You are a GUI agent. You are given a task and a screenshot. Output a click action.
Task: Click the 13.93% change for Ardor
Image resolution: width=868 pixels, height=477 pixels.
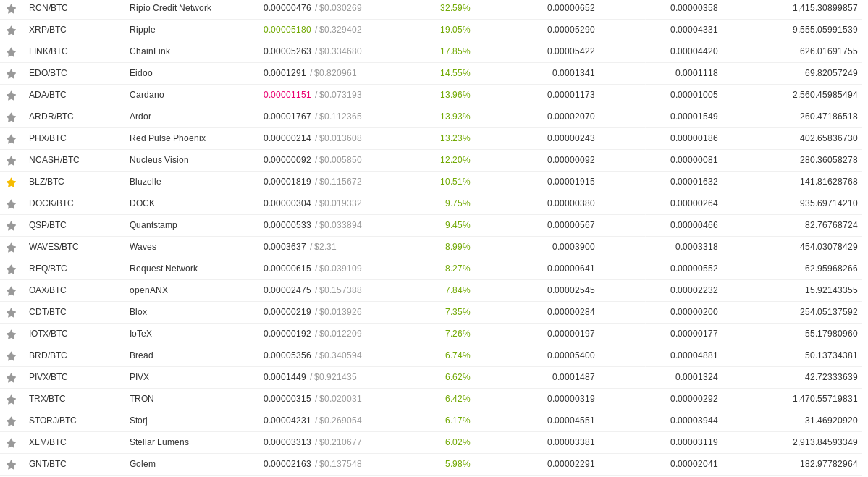point(455,117)
